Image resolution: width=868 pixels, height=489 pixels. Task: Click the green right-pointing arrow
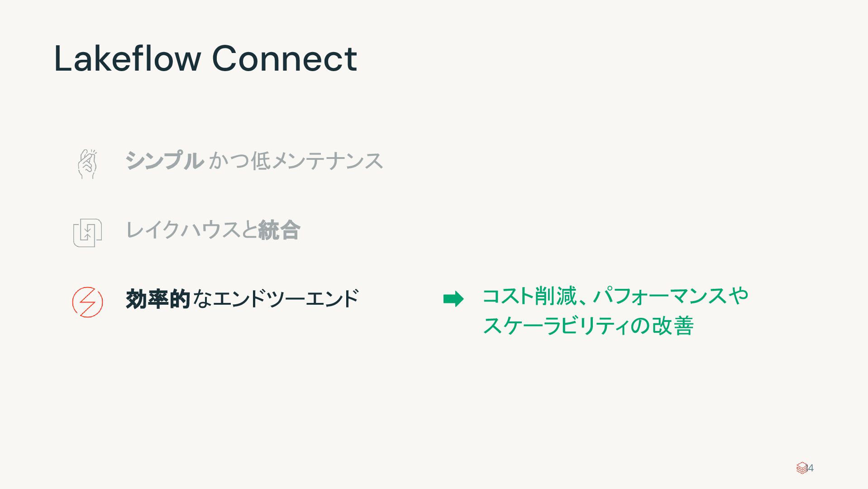pos(453,299)
